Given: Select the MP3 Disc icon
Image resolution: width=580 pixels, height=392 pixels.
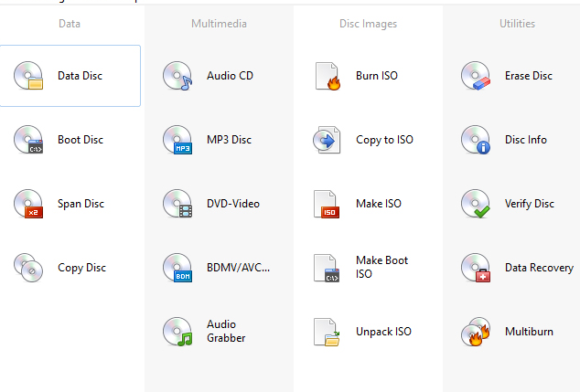Looking at the screenshot, I should [177, 140].
